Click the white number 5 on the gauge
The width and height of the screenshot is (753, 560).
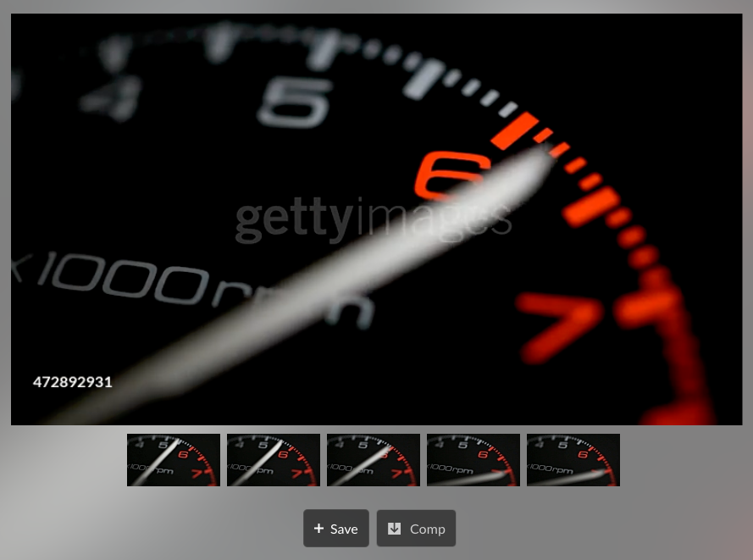point(295,102)
